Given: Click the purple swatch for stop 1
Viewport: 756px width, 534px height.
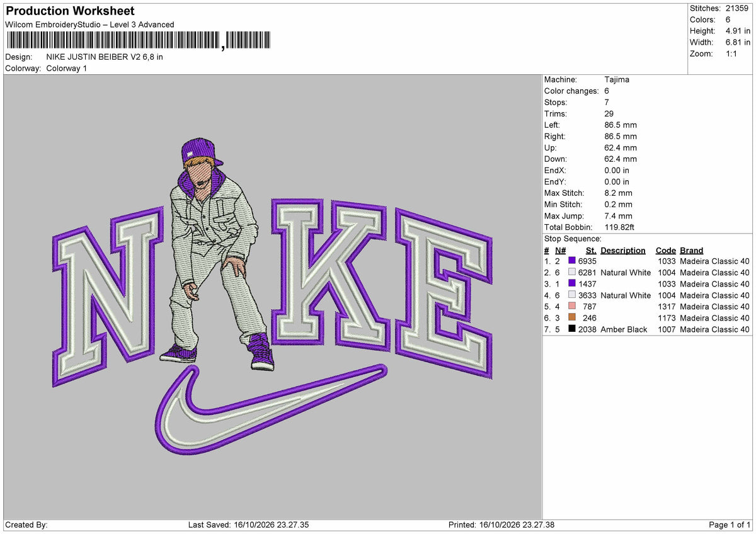Looking at the screenshot, I should click(572, 261).
